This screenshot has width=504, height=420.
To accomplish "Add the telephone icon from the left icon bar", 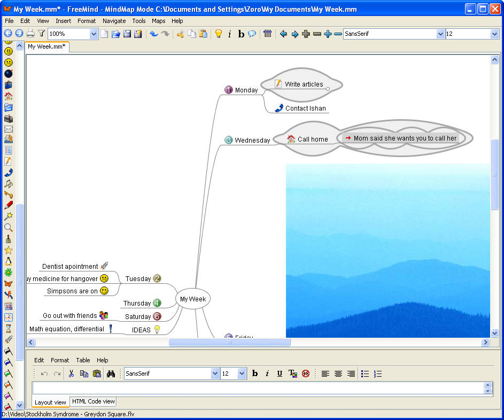I will pyautogui.click(x=9, y=173).
